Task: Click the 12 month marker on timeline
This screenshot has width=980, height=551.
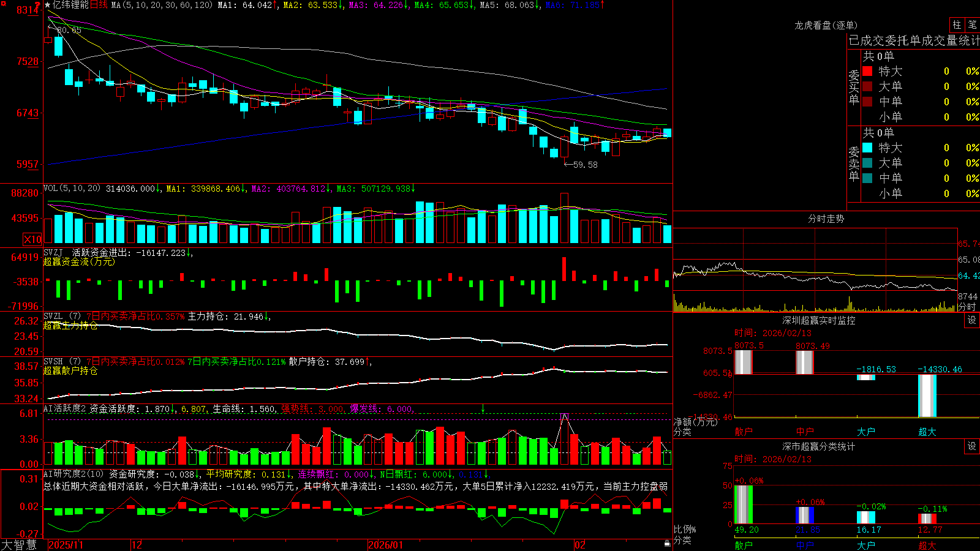Action: click(x=137, y=545)
